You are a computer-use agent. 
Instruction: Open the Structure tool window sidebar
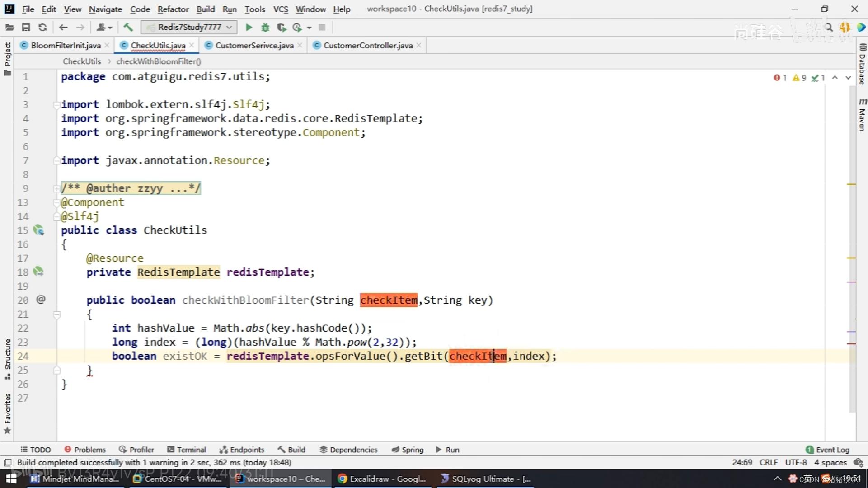point(7,359)
